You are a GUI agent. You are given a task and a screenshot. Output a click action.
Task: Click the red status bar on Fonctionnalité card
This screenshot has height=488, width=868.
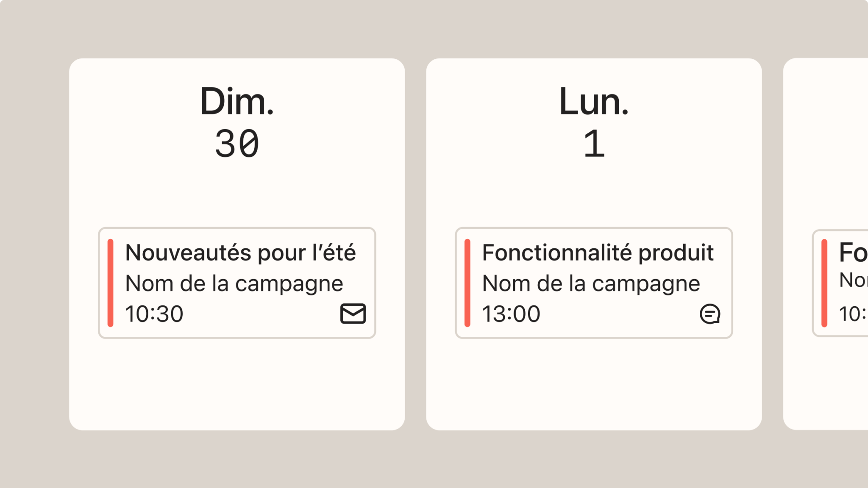pos(467,283)
